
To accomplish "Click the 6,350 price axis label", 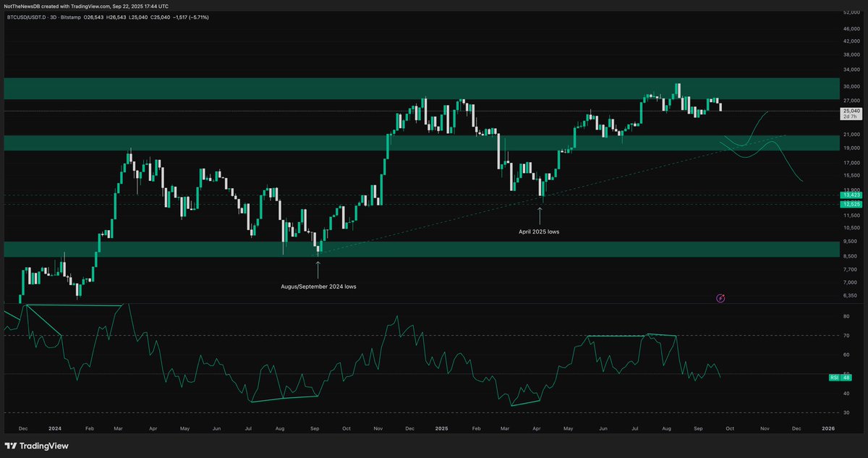I will (849, 295).
